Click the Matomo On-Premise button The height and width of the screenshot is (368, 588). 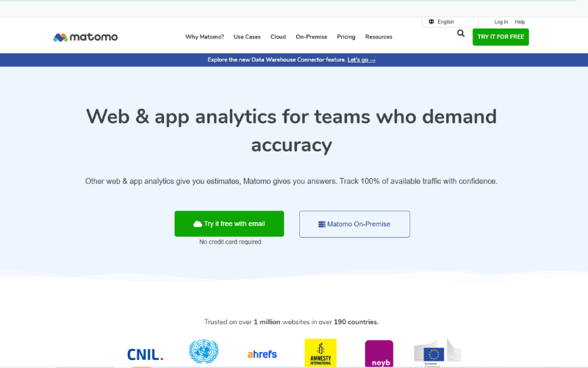click(354, 224)
